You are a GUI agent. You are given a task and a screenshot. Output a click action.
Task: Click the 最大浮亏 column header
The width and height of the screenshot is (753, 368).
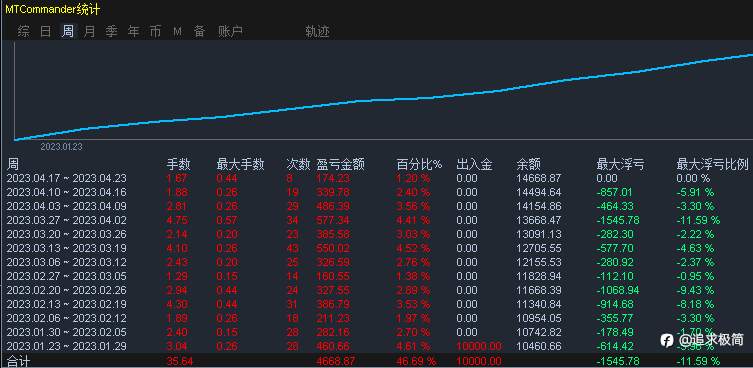(x=620, y=165)
